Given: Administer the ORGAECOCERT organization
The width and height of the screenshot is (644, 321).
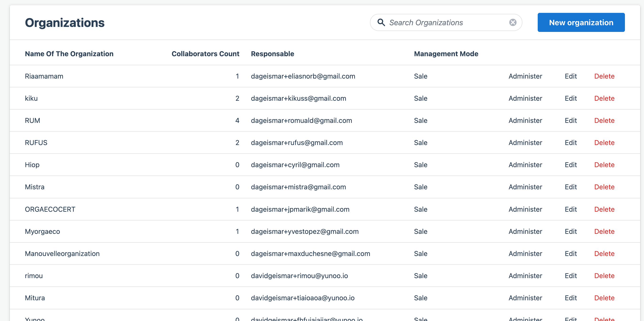Looking at the screenshot, I should pos(525,209).
